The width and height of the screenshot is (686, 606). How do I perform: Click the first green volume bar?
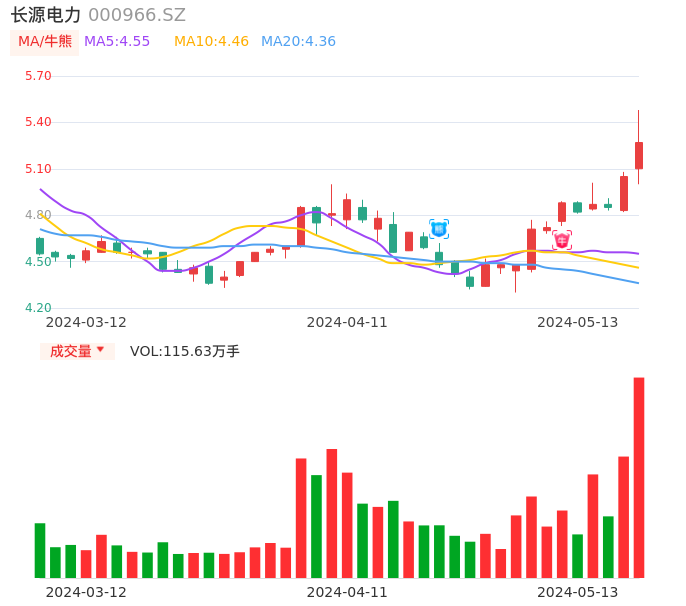pos(40,550)
